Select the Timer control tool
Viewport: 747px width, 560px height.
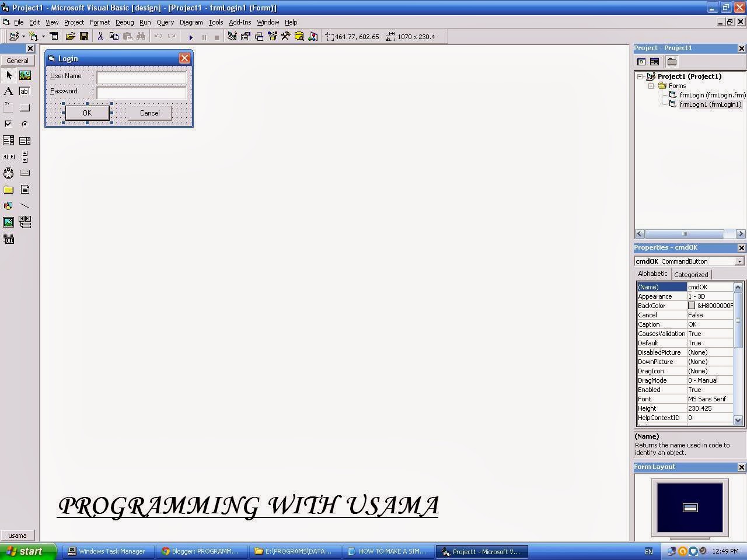tap(8, 173)
